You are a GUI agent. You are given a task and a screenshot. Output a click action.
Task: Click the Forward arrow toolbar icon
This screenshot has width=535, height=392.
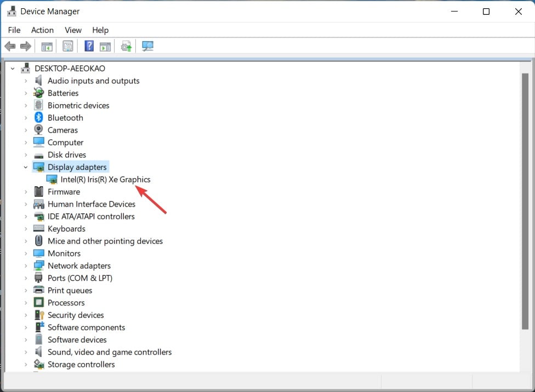pos(26,46)
